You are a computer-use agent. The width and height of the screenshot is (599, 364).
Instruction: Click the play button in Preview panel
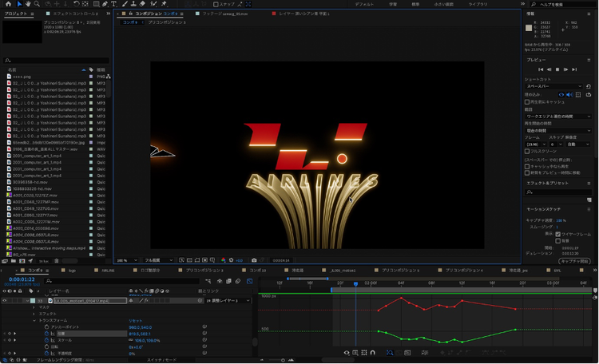coord(557,69)
